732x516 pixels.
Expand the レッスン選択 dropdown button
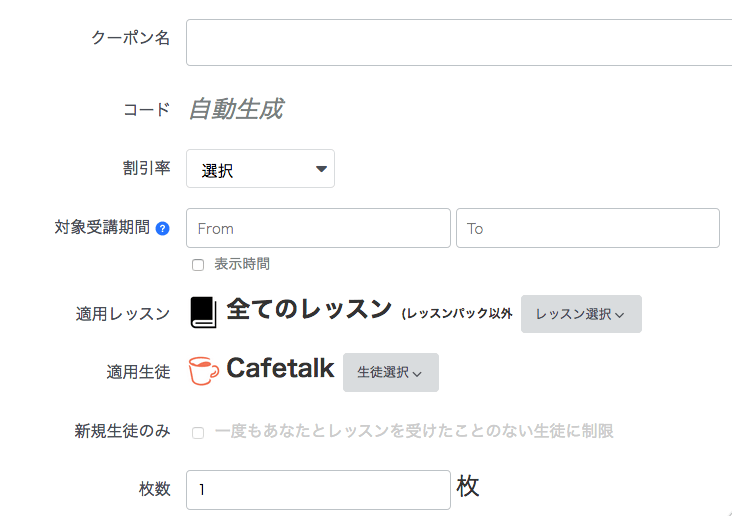pyautogui.click(x=581, y=314)
